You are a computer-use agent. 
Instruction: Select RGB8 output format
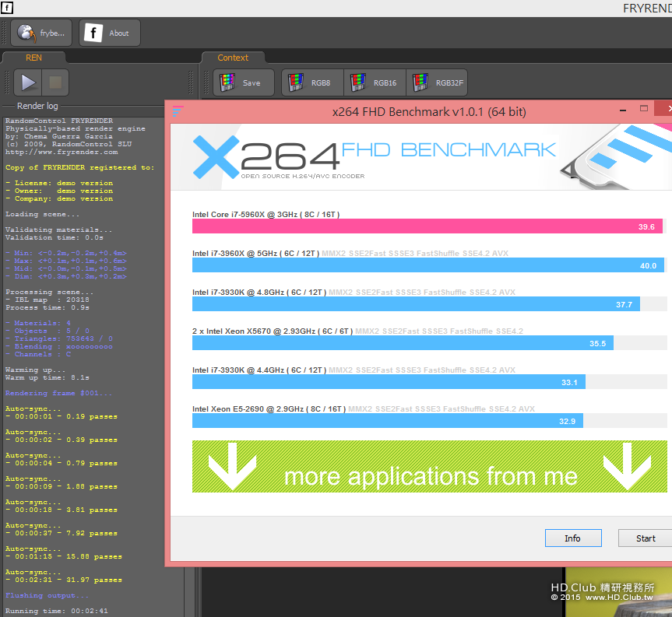(x=312, y=82)
